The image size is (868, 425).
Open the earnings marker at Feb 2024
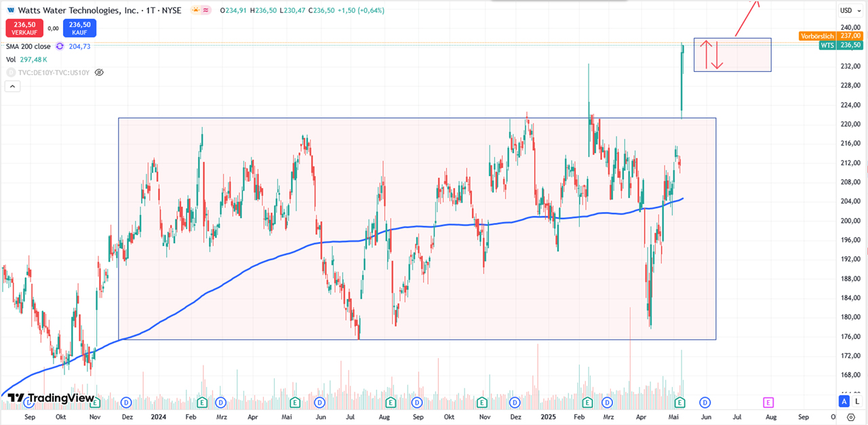pos(201,402)
